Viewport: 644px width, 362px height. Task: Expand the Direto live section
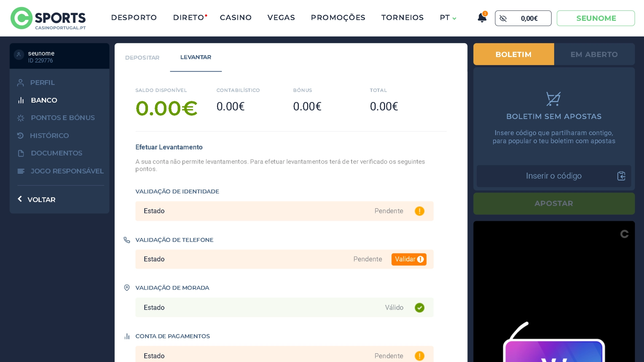click(x=188, y=17)
